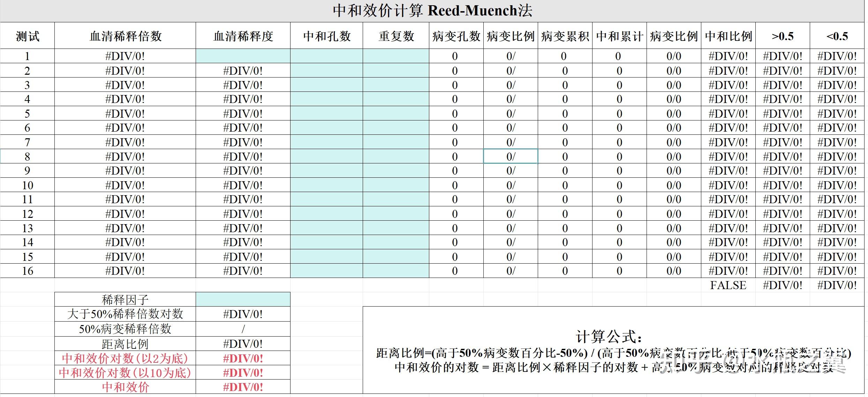The image size is (868, 397).
Task: Select the highlighted 病变比例 cell in row 8
Action: point(511,156)
